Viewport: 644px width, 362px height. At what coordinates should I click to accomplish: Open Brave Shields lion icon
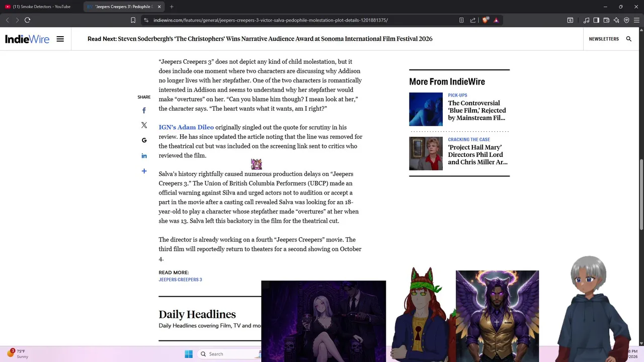(485, 20)
